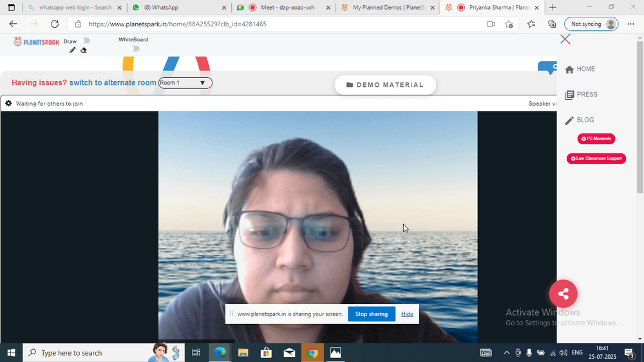Click the Type here to search box
Screen dimensions: 644x362
(x=102, y=352)
